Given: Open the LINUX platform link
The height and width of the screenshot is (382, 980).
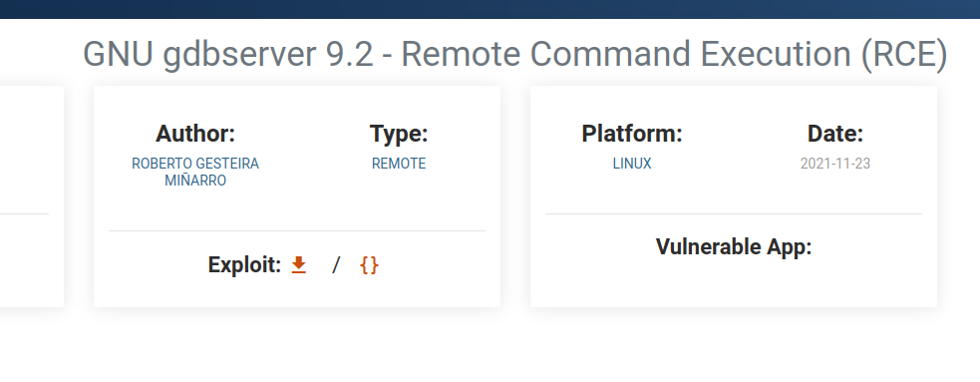Looking at the screenshot, I should (x=632, y=164).
